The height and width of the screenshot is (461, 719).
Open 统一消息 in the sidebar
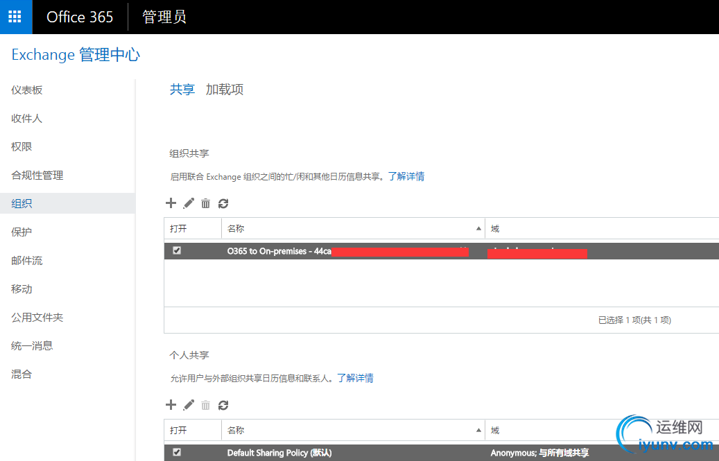click(x=32, y=346)
